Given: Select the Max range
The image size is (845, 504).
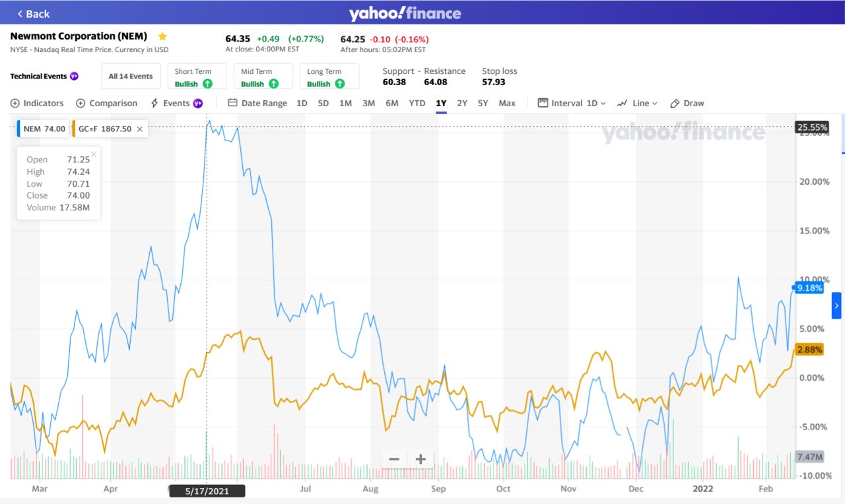Looking at the screenshot, I should click(507, 103).
